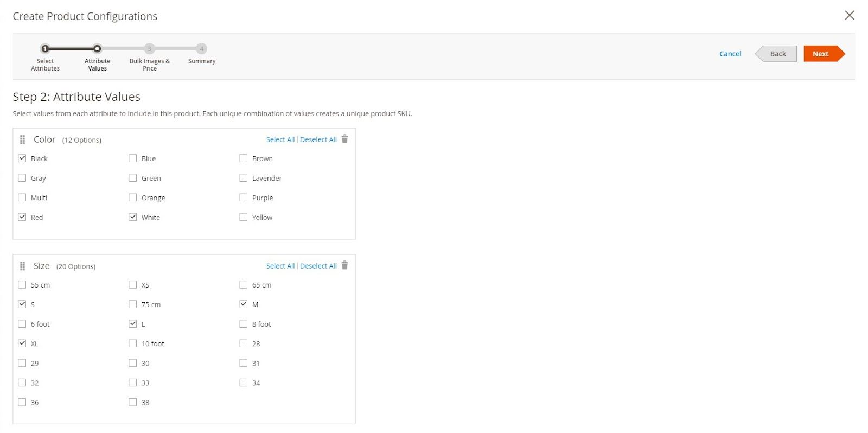Select All color options
This screenshot has height=433, width=868.
280,139
